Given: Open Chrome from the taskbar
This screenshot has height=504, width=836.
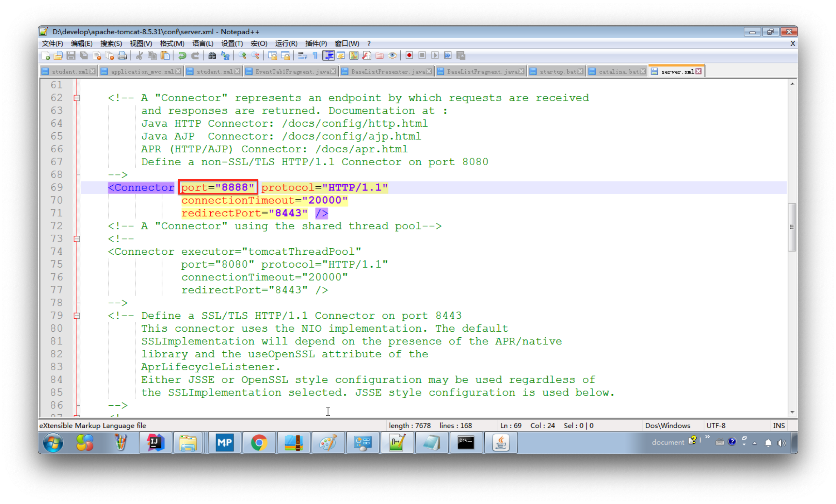Looking at the screenshot, I should (259, 443).
